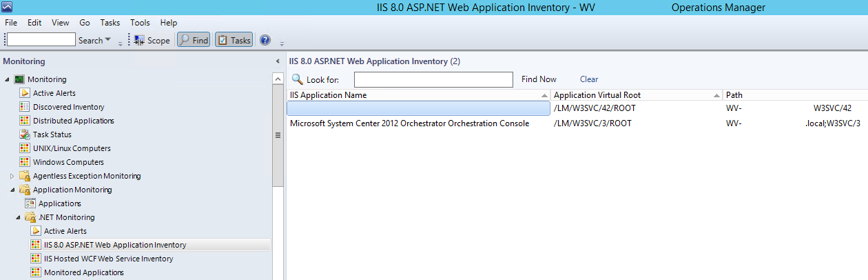Click the Applications view icon

click(x=30, y=203)
